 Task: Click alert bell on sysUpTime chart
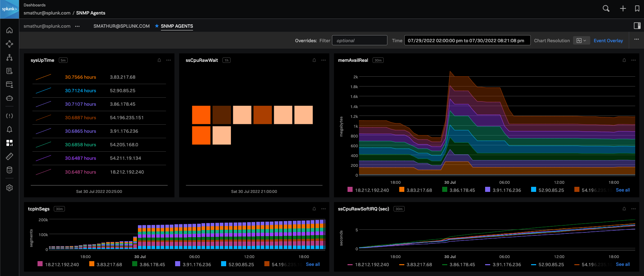coord(159,60)
